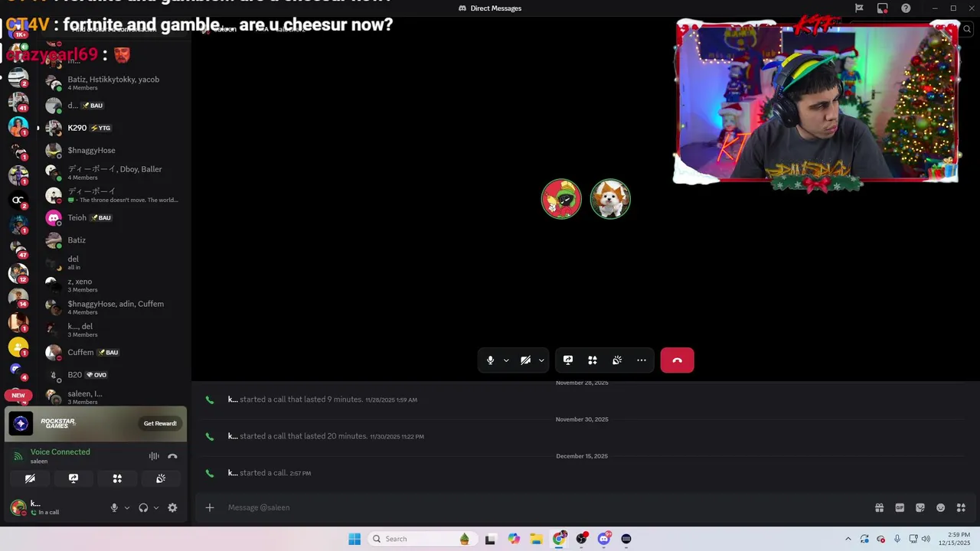980x551 pixels.
Task: Click the Get Reward! button
Action: (x=160, y=423)
